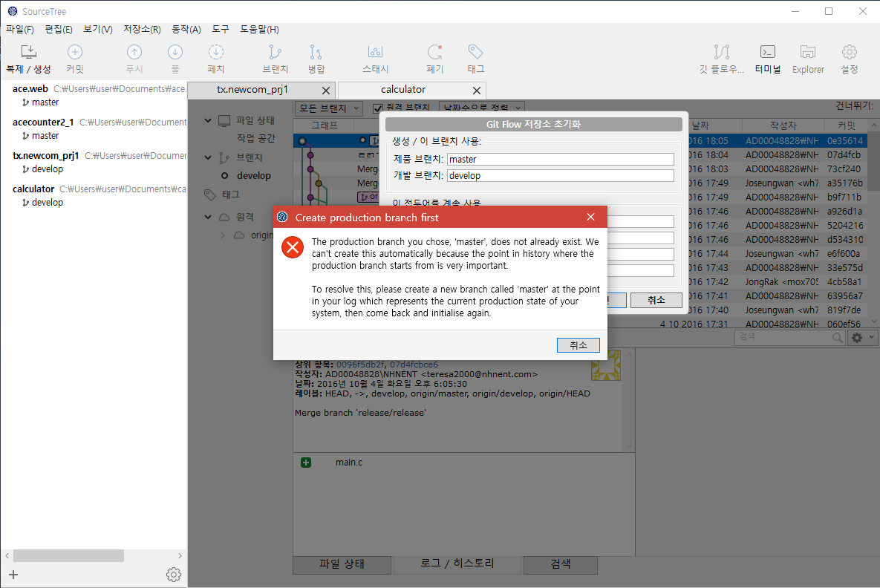Click the Discard (폐기) toolbar icon
The image size is (880, 588).
tap(435, 52)
